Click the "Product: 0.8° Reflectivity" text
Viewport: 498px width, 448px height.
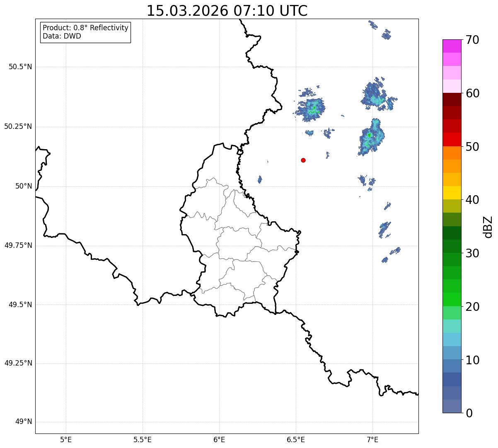[86, 28]
